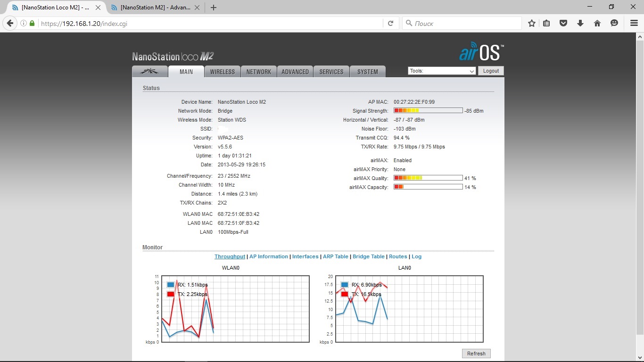Click the green padlock security icon

coord(32,23)
